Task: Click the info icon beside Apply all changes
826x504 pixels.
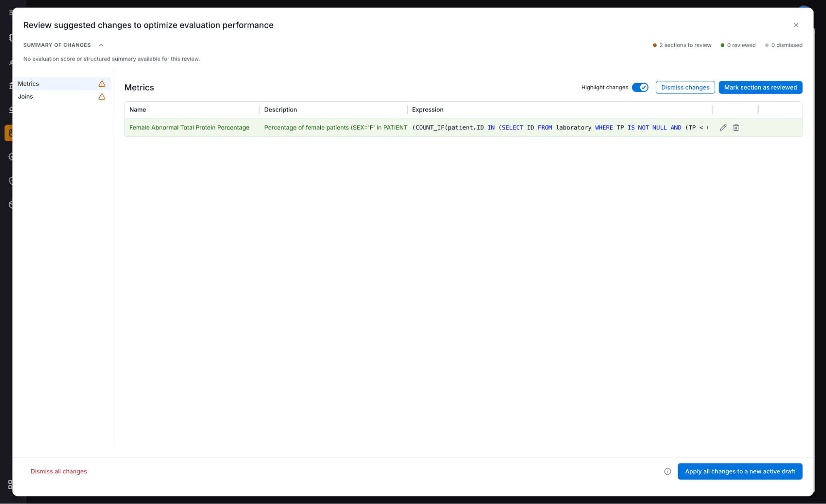Action: pos(667,471)
